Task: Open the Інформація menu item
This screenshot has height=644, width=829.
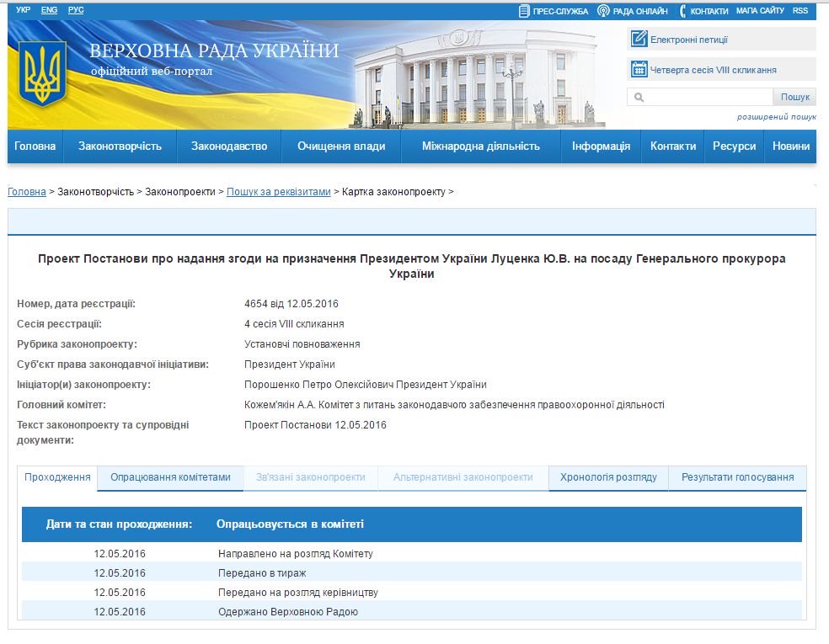Action: [601, 146]
